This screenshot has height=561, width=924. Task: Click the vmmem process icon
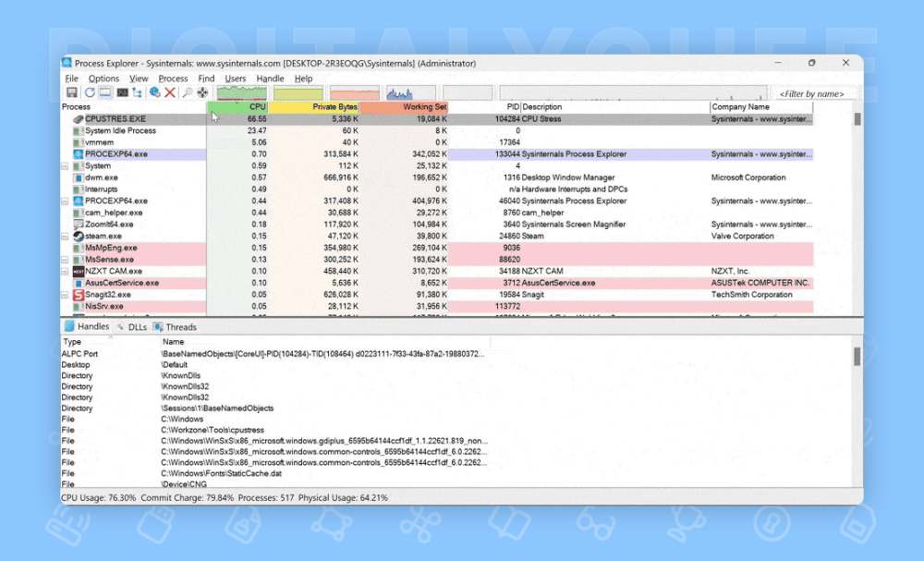click(79, 142)
